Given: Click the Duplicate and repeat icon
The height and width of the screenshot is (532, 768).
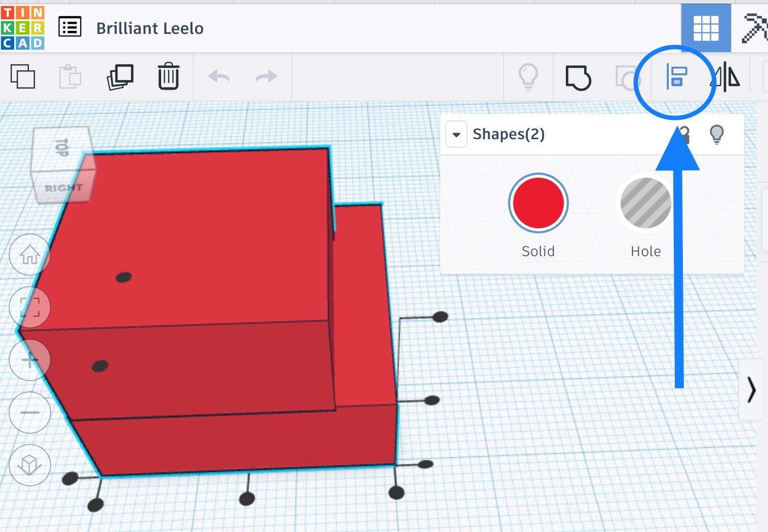Looking at the screenshot, I should (x=120, y=77).
